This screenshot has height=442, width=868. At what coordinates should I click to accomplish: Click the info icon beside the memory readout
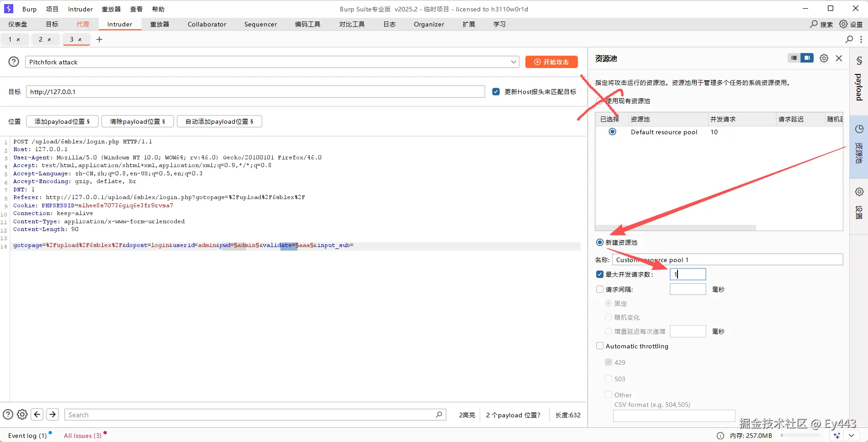click(x=720, y=436)
